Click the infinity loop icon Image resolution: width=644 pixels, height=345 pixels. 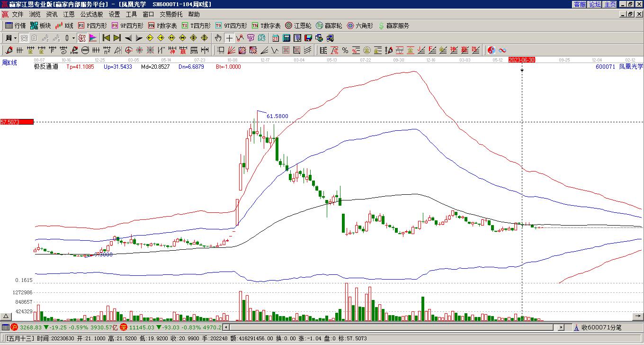[x=502, y=50]
